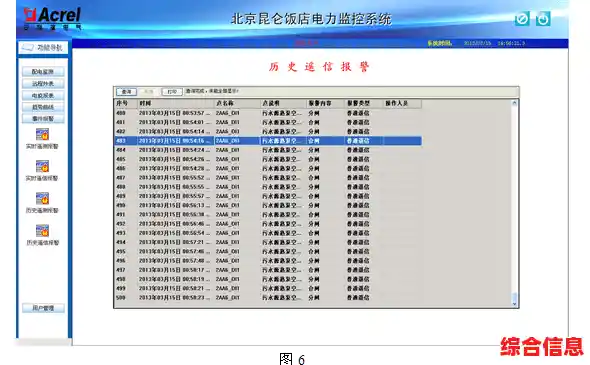Select alarm row number 500

pyautogui.click(x=268, y=297)
